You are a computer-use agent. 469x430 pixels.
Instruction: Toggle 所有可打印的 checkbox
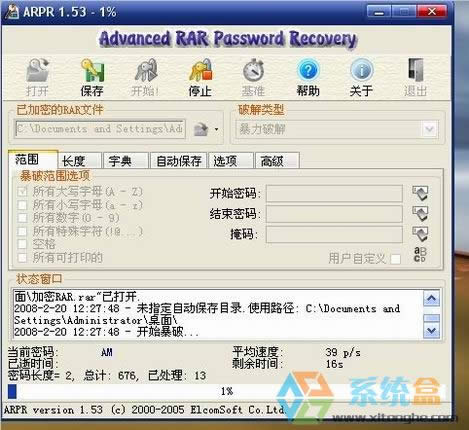(x=22, y=257)
